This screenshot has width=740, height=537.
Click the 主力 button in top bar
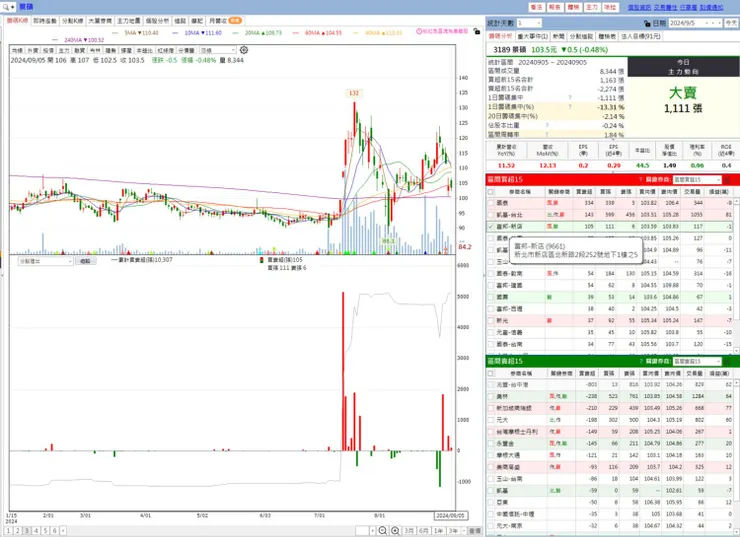point(591,7)
